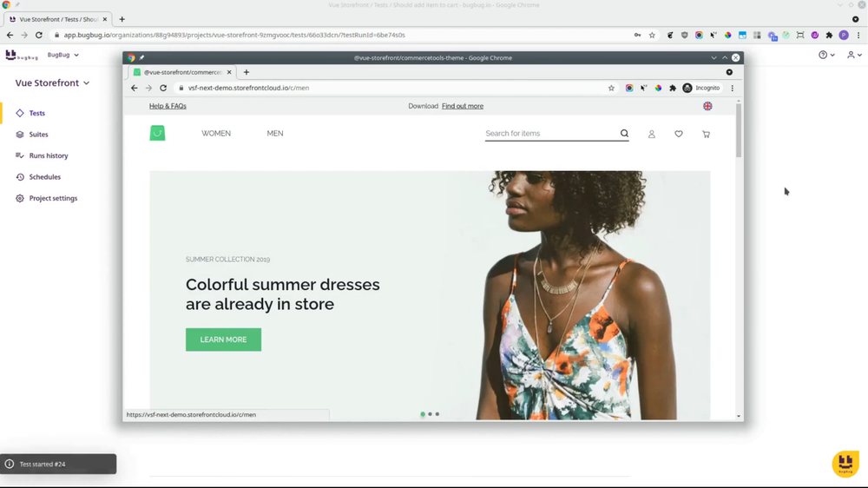
Task: Click the BugBug logo in header
Action: 22,55
